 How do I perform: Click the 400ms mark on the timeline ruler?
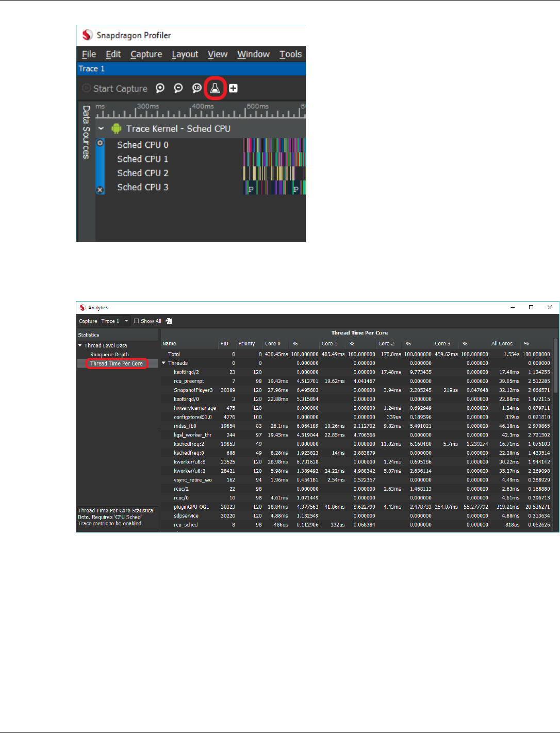coord(203,106)
